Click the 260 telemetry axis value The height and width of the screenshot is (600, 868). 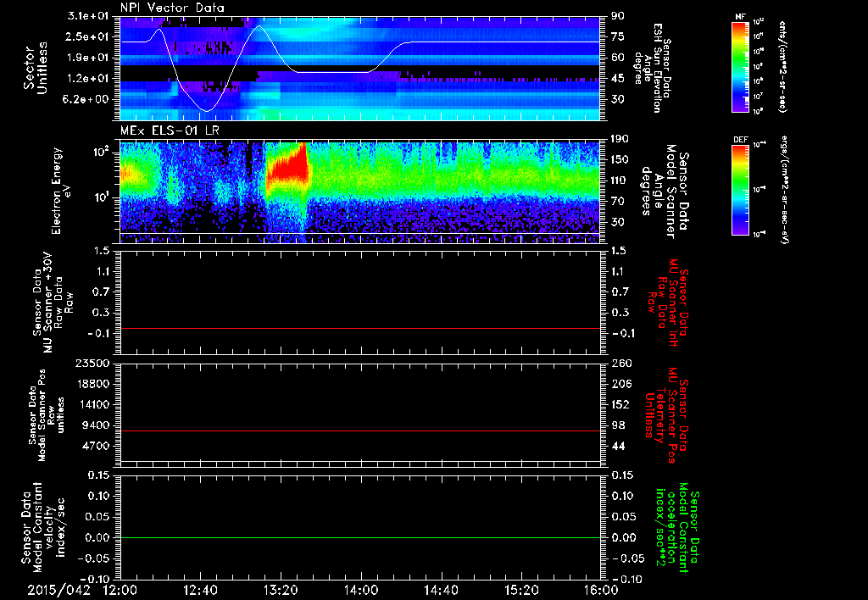click(x=620, y=364)
